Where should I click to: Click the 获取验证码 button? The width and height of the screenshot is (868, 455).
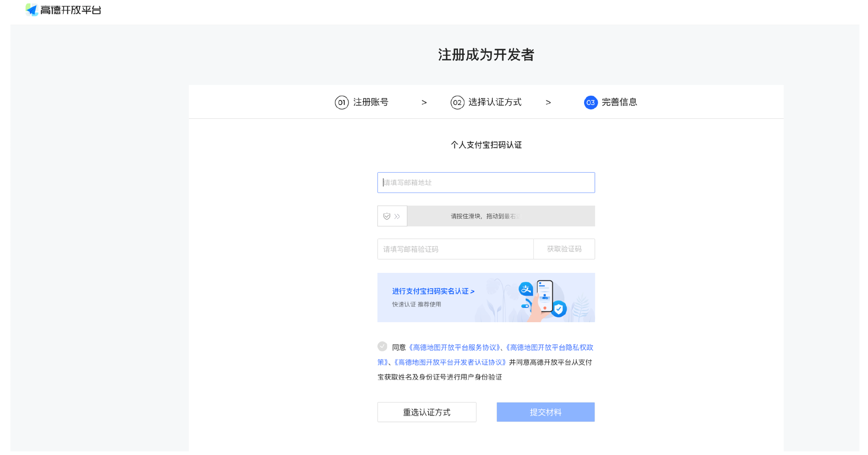pyautogui.click(x=564, y=249)
